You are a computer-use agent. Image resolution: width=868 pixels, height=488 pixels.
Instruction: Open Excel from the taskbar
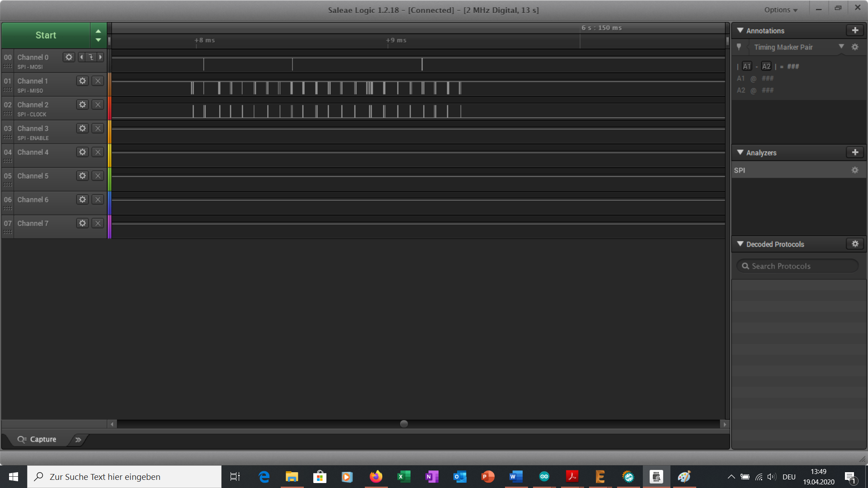(404, 477)
